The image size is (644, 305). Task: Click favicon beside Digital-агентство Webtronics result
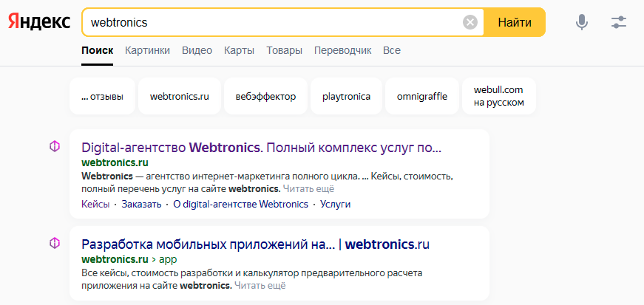click(54, 147)
